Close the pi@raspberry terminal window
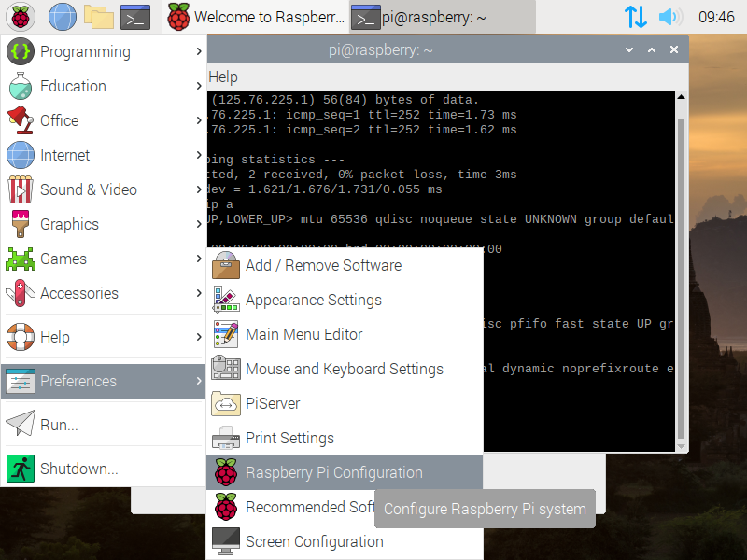The width and height of the screenshot is (747, 560). (673, 49)
